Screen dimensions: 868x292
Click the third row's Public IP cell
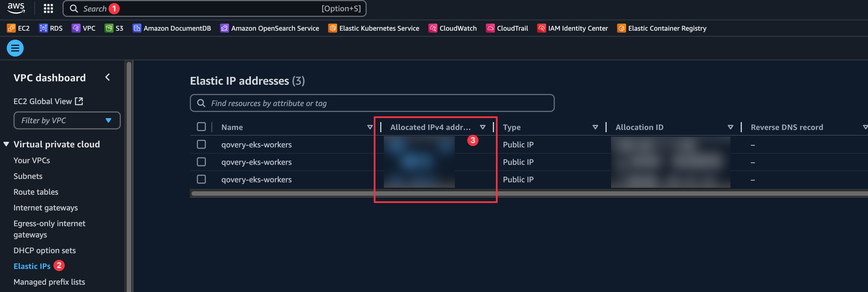coord(518,180)
